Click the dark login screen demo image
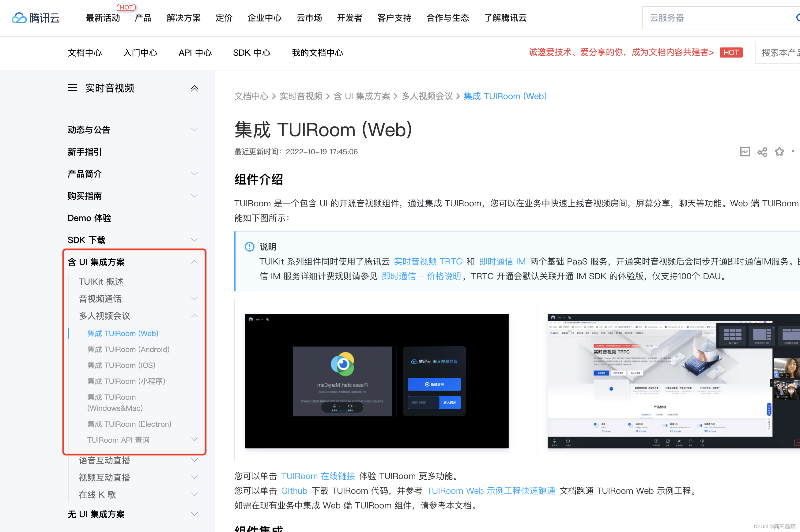 (377, 381)
